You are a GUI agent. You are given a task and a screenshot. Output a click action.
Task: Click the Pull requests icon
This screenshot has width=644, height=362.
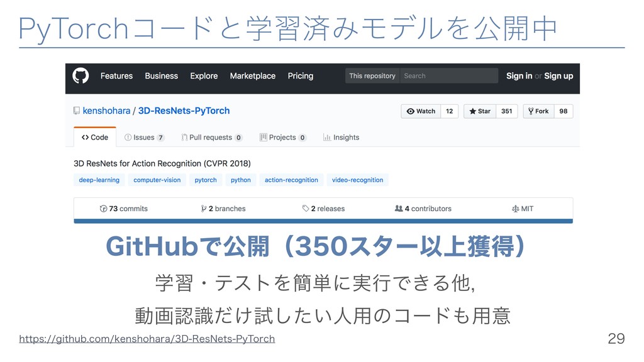184,138
